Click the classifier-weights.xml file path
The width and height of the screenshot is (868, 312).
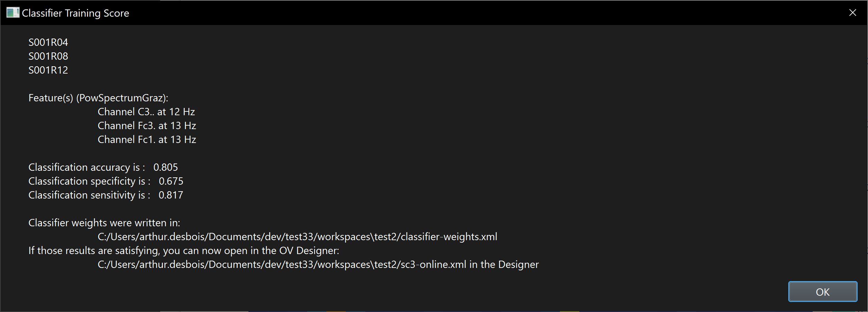point(297,237)
